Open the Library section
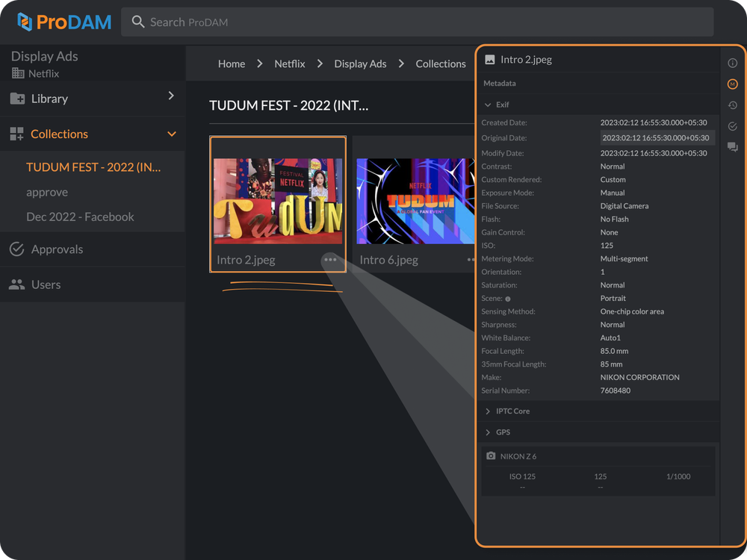 [93, 99]
